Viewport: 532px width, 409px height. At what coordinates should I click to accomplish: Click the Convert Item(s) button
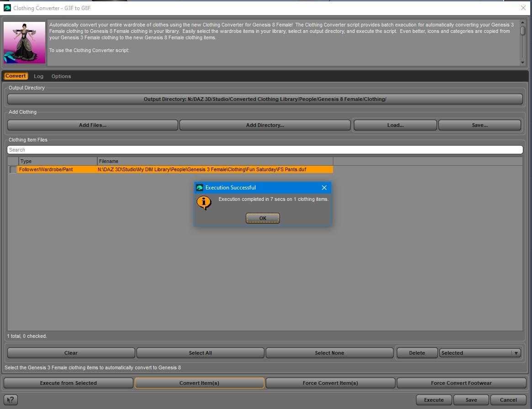tap(199, 383)
